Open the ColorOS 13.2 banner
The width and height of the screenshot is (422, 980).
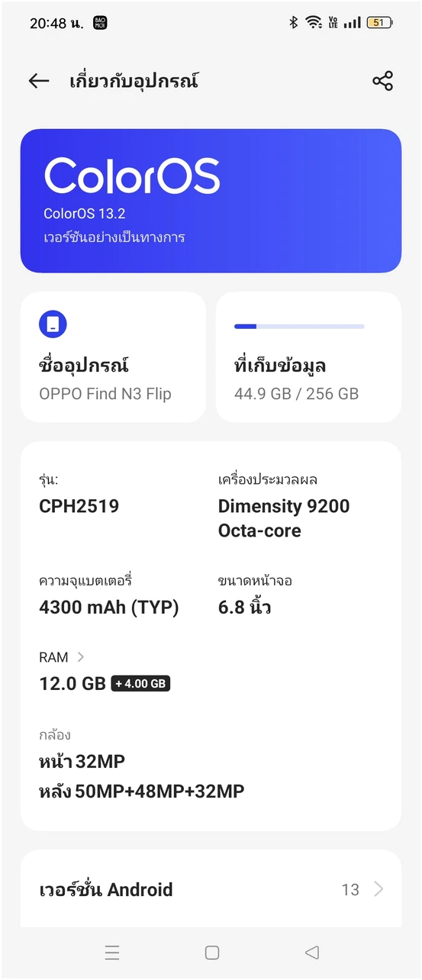pos(211,201)
